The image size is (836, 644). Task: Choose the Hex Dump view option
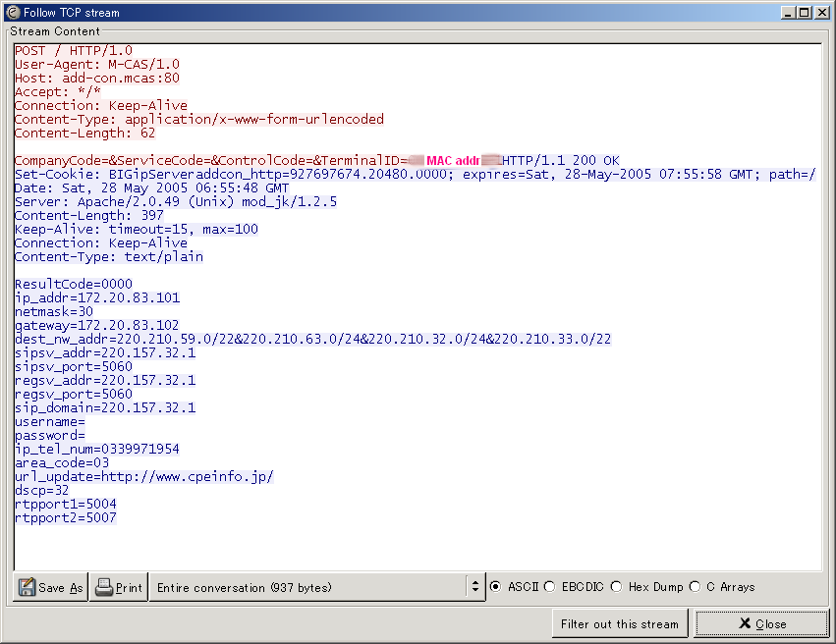click(616, 587)
